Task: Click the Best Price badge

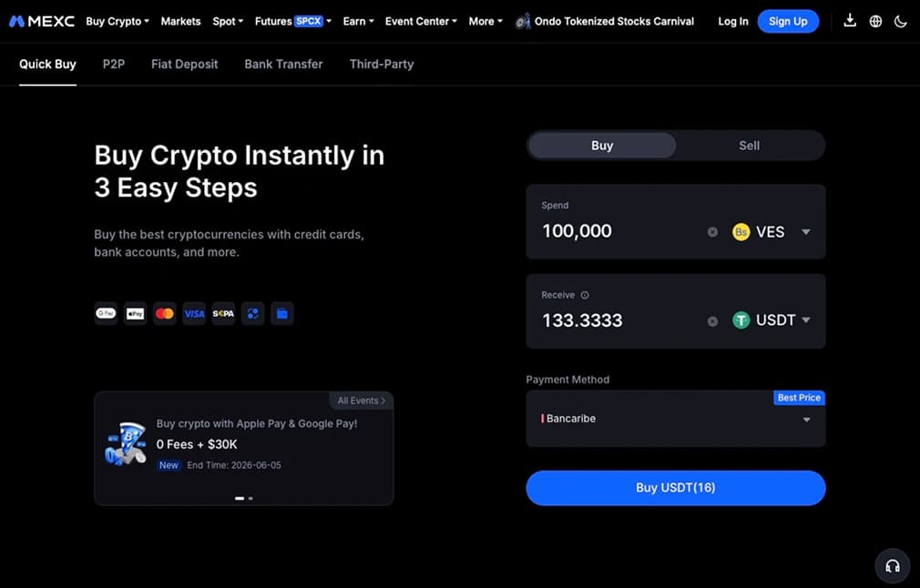Action: click(799, 398)
